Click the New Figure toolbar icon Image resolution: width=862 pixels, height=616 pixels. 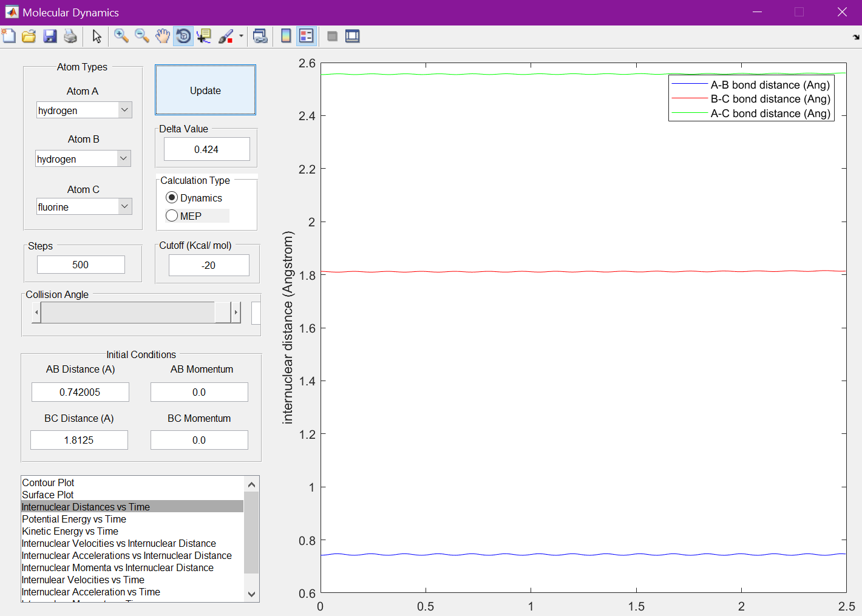point(9,36)
